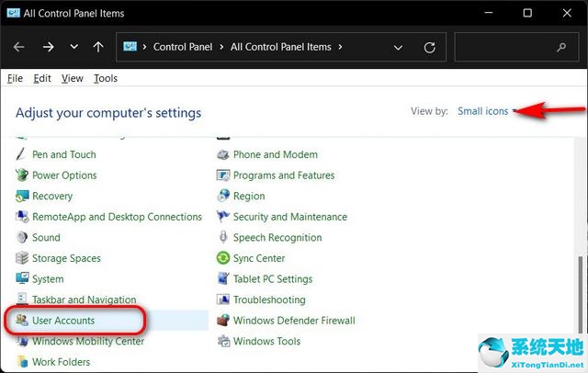Click the Speech Recognition microphone icon

pyautogui.click(x=223, y=237)
